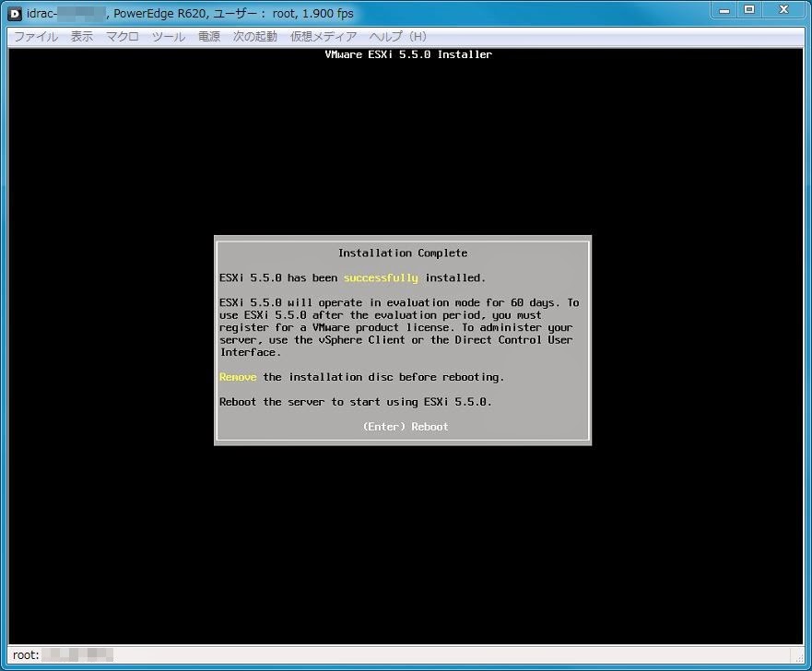
Task: Click 'Reboot the server to start' line
Action: [355, 402]
